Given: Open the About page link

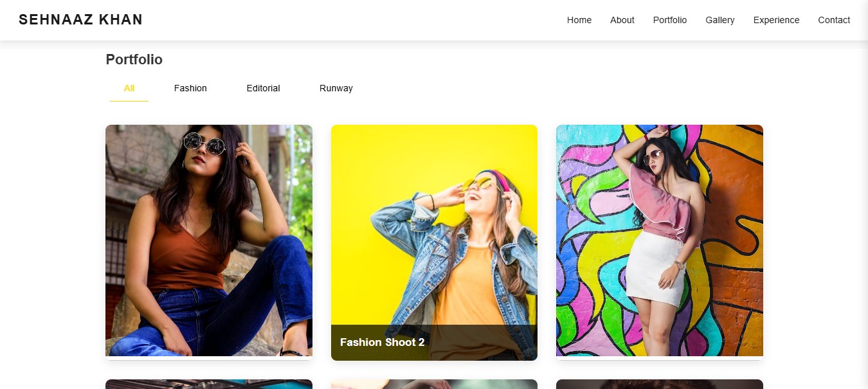Looking at the screenshot, I should point(622,20).
